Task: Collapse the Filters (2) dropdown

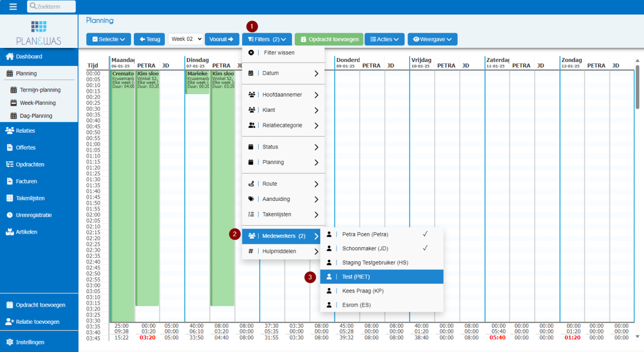Action: point(267,39)
